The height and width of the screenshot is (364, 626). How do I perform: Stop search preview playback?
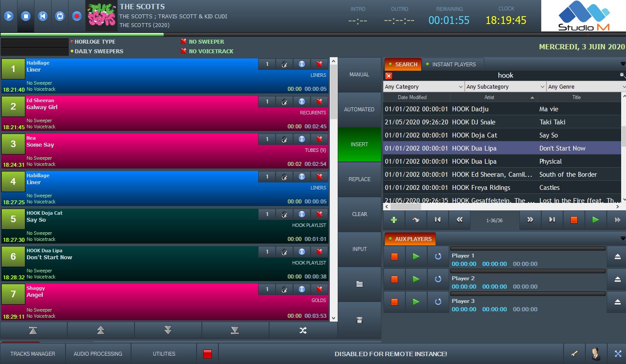tap(574, 220)
